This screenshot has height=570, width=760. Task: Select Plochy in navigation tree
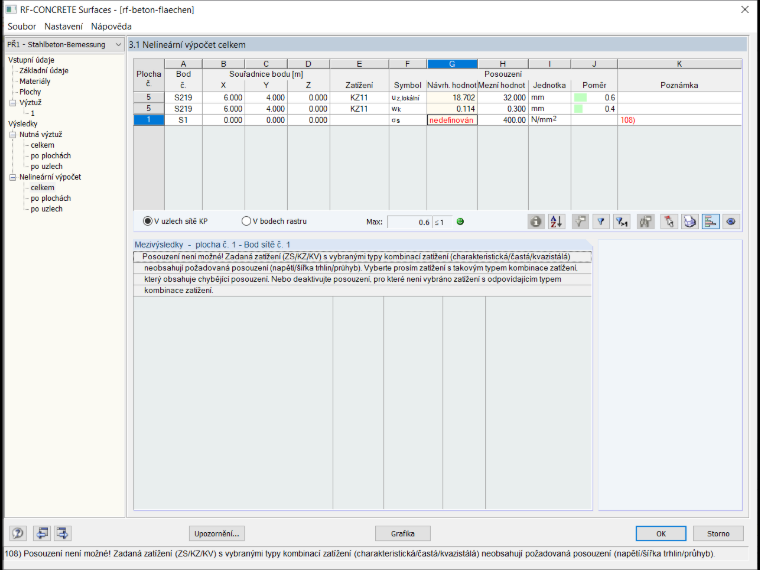(x=30, y=92)
